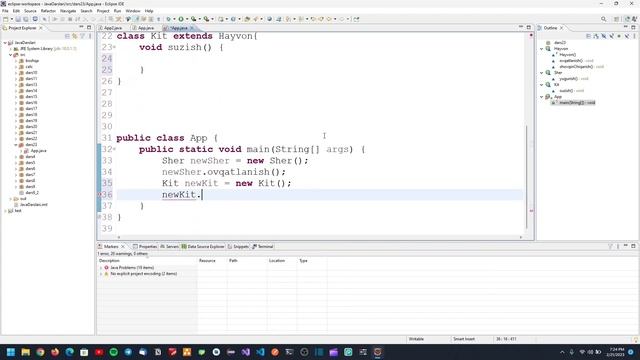Open the Refactor menu
This screenshot has width=640, height=360.
pyautogui.click(x=48, y=11)
